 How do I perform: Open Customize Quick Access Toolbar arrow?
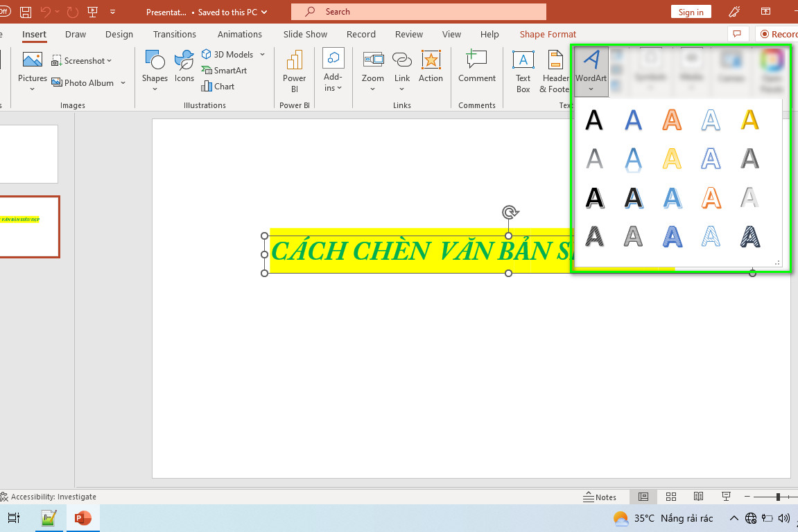coord(112,12)
